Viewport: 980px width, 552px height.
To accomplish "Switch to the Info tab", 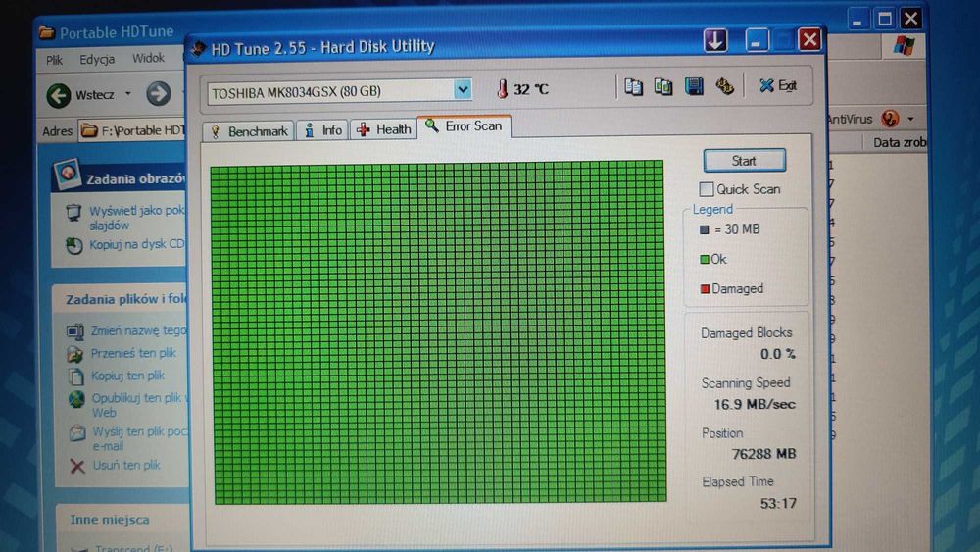I will click(x=323, y=130).
